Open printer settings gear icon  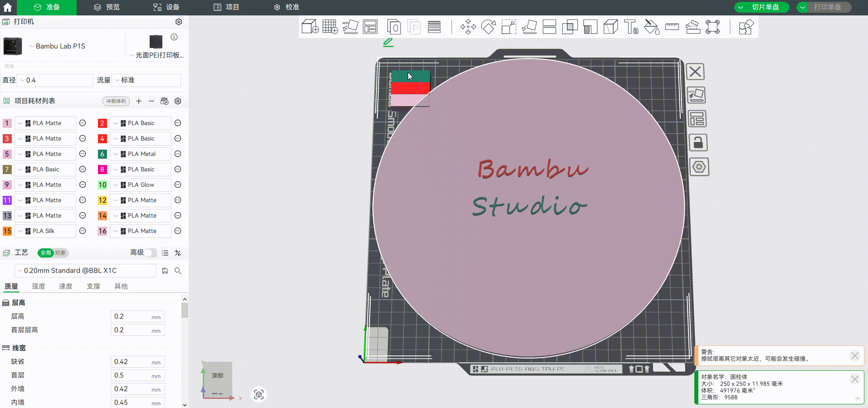click(179, 22)
